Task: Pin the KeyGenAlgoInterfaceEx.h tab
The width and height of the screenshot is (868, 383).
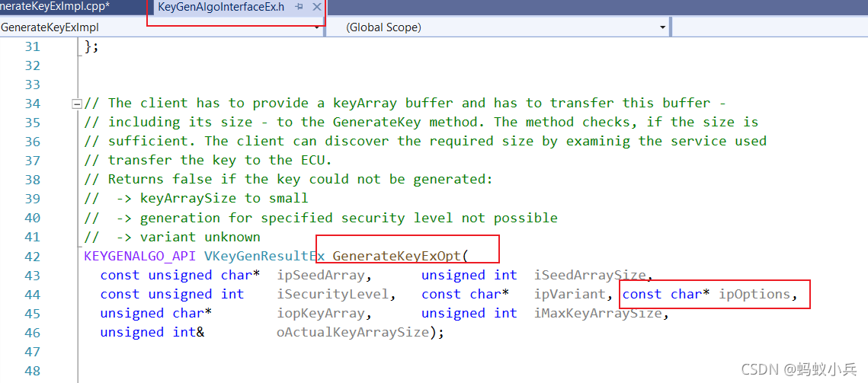Action: [299, 7]
